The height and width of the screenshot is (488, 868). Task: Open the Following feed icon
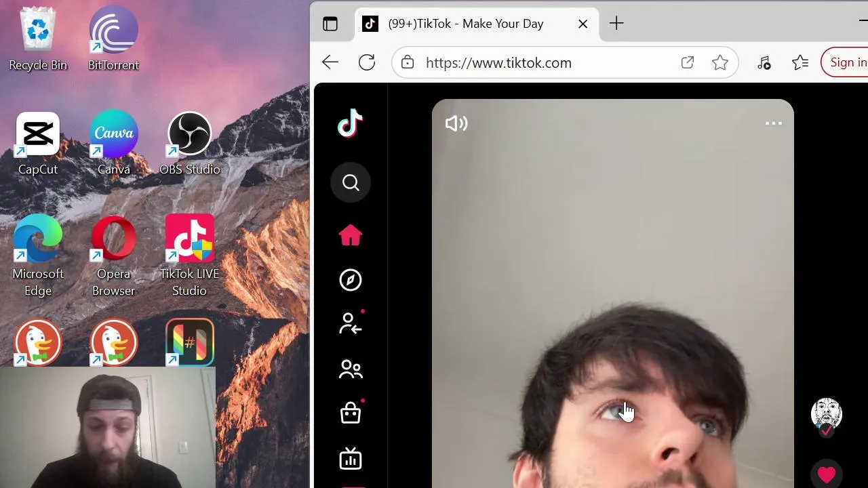pyautogui.click(x=351, y=324)
